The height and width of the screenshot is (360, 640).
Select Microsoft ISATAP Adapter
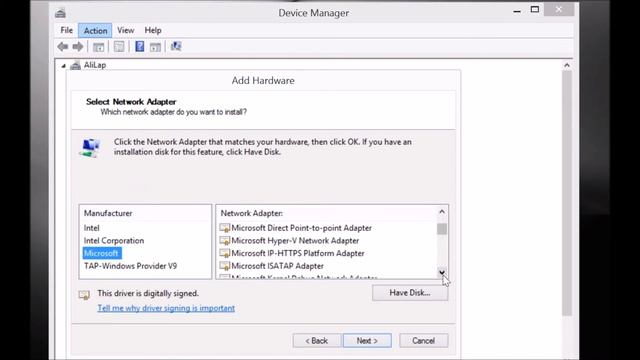tap(277, 266)
